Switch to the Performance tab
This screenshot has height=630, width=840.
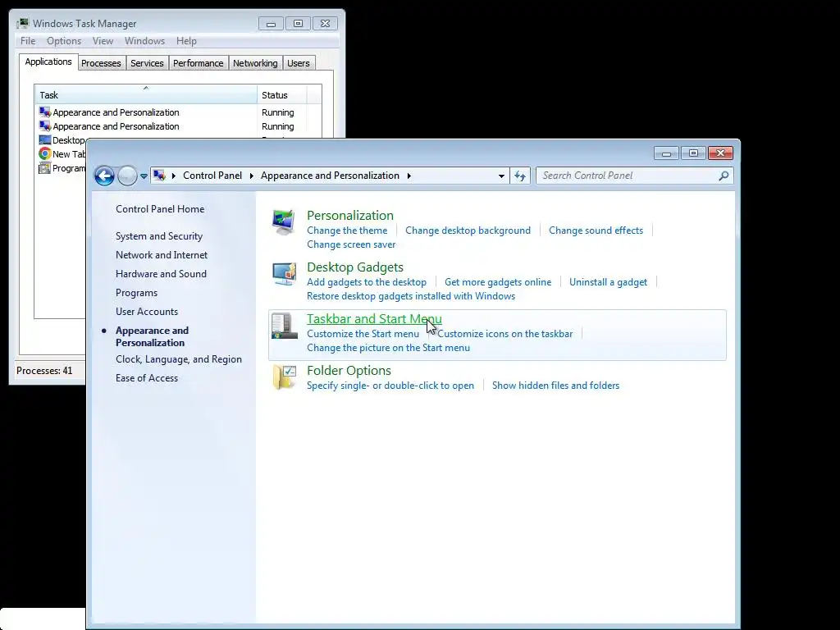[199, 63]
